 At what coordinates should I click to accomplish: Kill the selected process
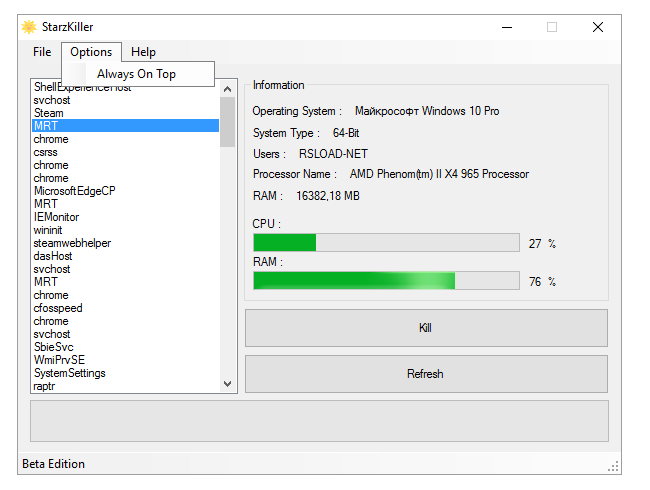pyautogui.click(x=426, y=328)
